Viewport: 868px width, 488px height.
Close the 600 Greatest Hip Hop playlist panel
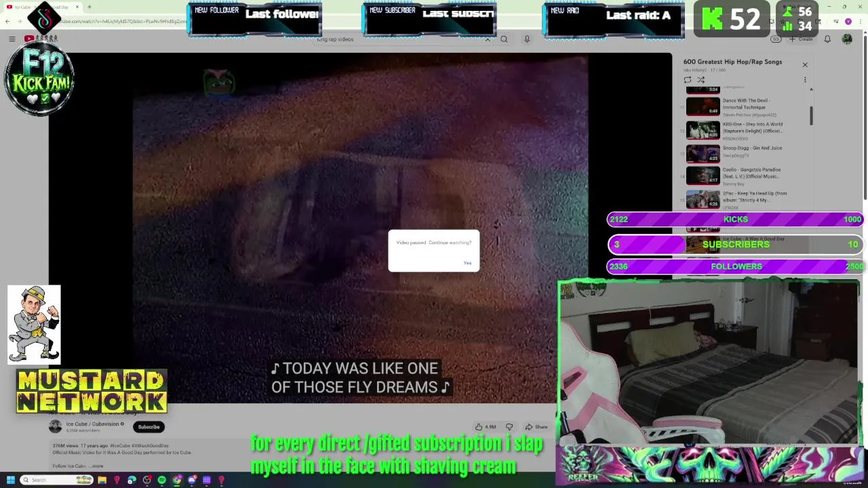pos(805,65)
